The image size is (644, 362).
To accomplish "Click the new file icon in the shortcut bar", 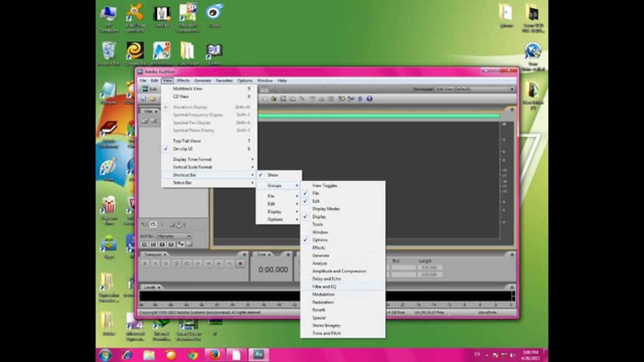I will (x=143, y=99).
